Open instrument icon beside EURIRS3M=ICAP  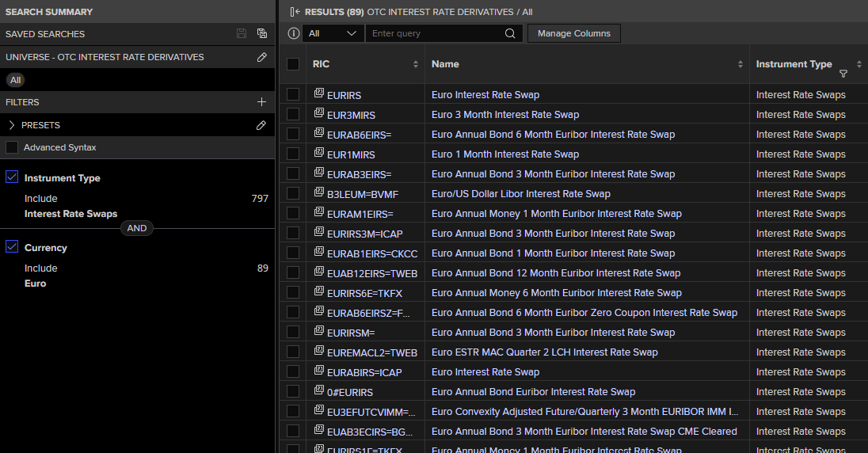(x=319, y=231)
